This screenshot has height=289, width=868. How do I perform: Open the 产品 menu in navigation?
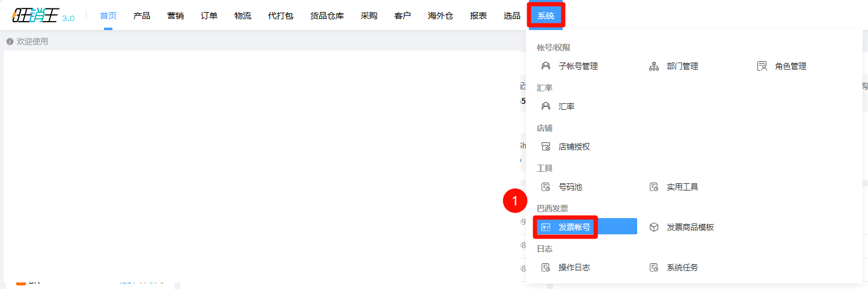[x=142, y=16]
